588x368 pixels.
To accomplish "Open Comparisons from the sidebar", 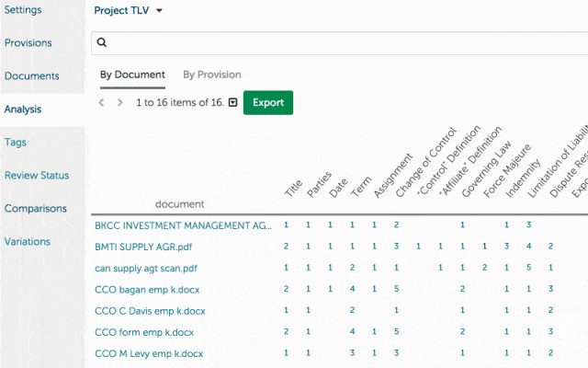I will click(35, 209).
